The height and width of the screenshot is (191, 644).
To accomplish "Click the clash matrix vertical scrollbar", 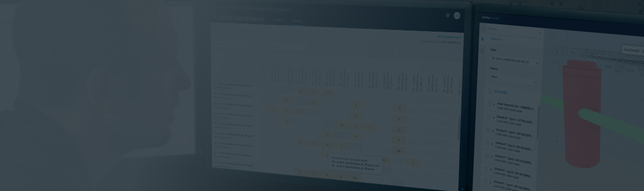I will point(459,128).
